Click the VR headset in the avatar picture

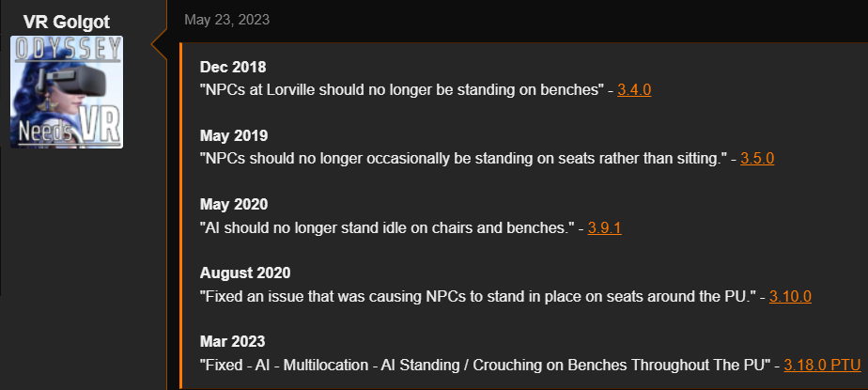75,78
